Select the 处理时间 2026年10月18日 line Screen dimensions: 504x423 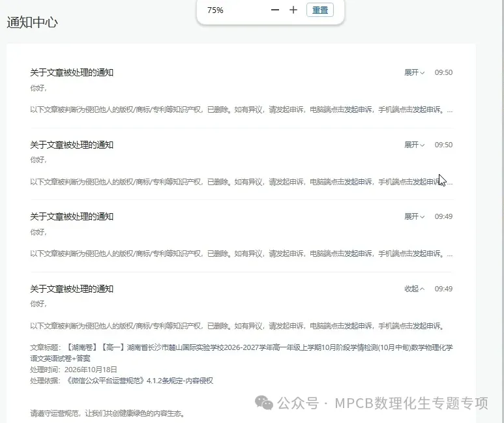(x=74, y=370)
